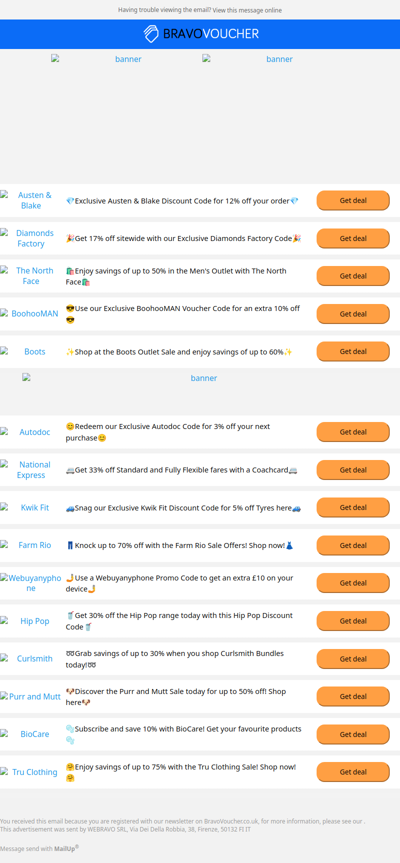The image size is (400, 863).
Task: Open the BoohooMAN brand logo link
Action: point(31,314)
